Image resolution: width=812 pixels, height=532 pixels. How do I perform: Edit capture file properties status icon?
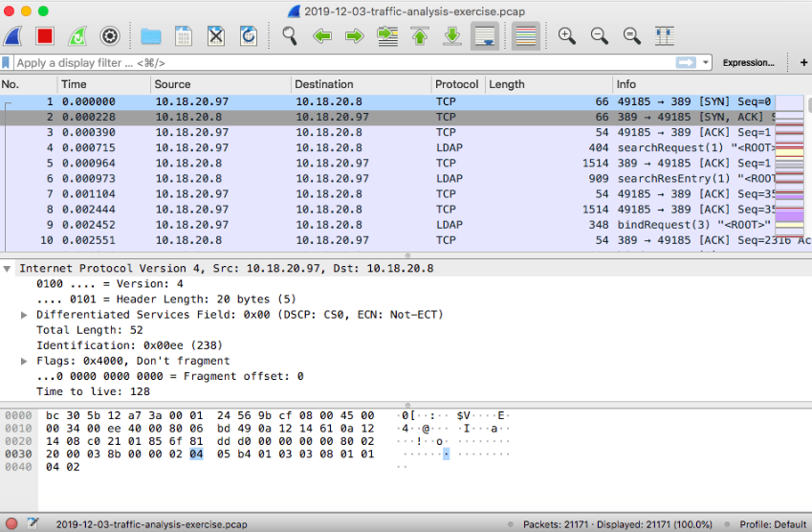click(33, 523)
